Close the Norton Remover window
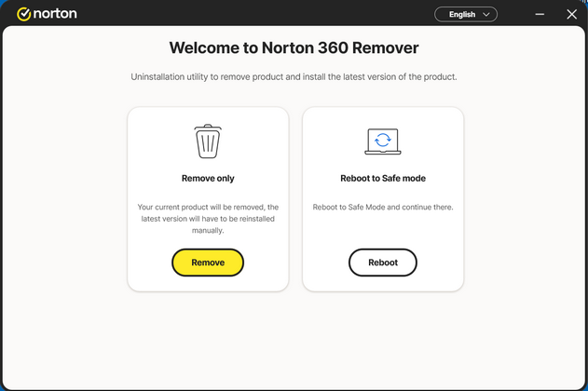Viewport: 588px width, 391px height. (x=571, y=14)
